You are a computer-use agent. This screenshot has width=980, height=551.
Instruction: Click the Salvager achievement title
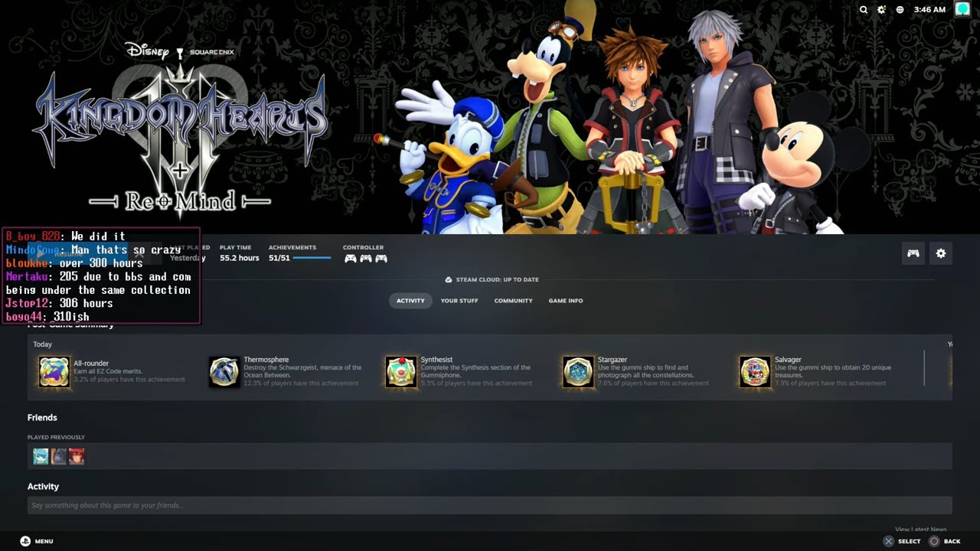788,360
